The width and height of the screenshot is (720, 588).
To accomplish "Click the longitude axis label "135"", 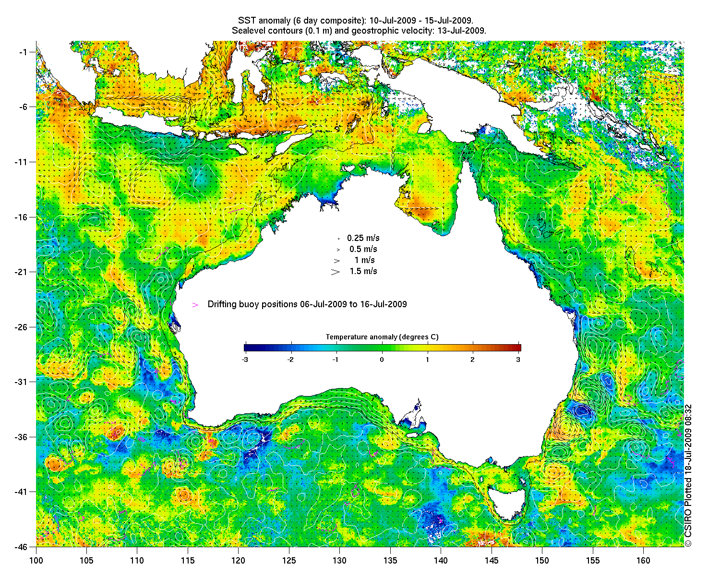I will (390, 561).
